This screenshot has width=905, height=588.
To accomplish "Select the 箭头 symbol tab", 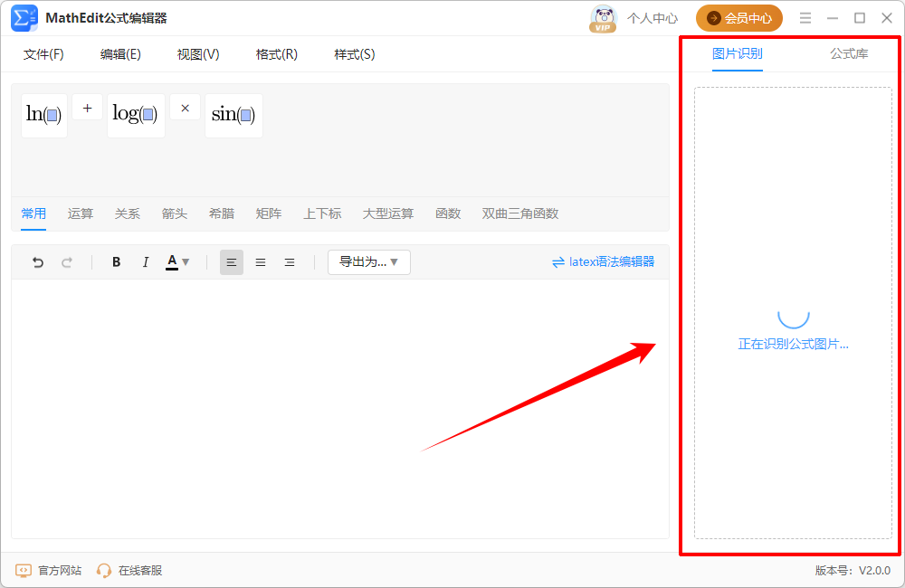I will pos(175,213).
